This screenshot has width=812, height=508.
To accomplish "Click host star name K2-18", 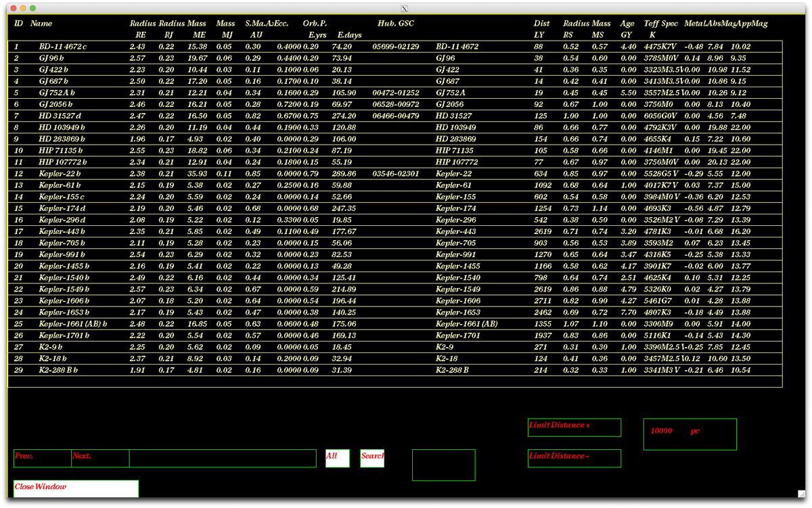I will pyautogui.click(x=447, y=357).
